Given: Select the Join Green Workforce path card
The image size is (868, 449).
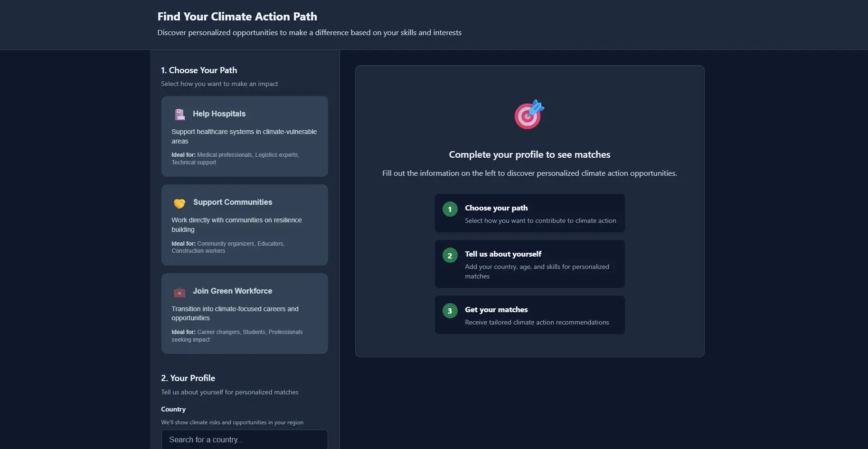Looking at the screenshot, I should click(x=244, y=314).
